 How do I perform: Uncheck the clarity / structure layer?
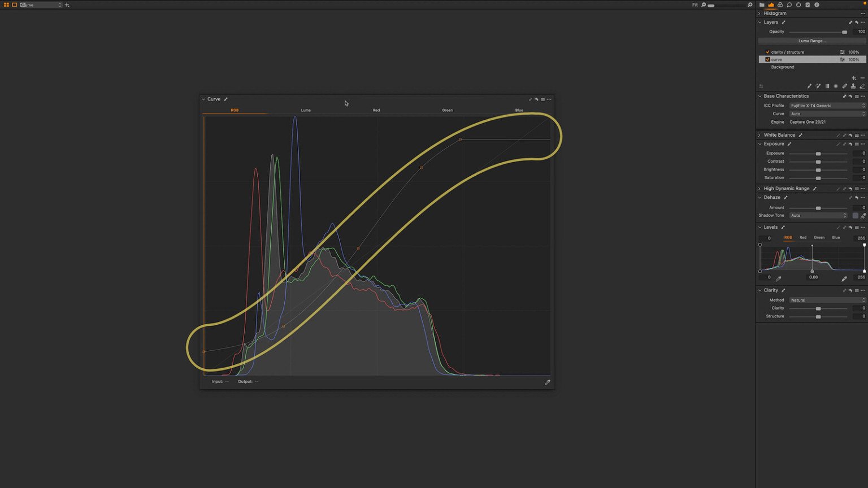[x=767, y=51]
